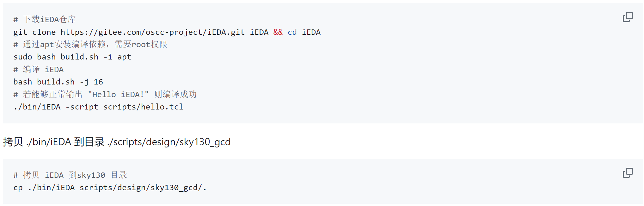This screenshot has height=206, width=644.
Task: Click the './bin/iEDA -script' command line
Action: click(98, 107)
